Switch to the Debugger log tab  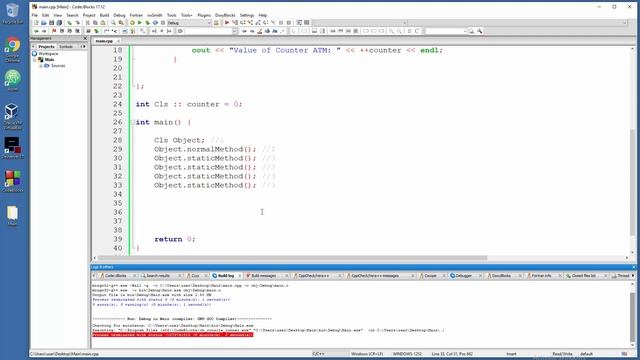463,276
